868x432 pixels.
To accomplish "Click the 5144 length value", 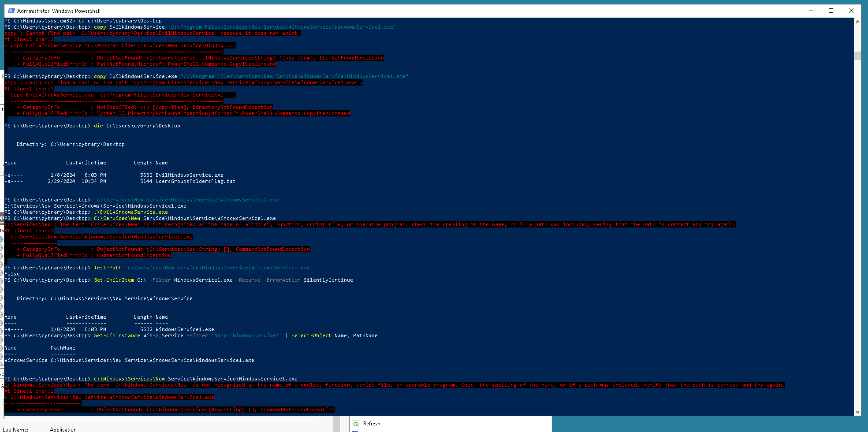I will tap(146, 181).
